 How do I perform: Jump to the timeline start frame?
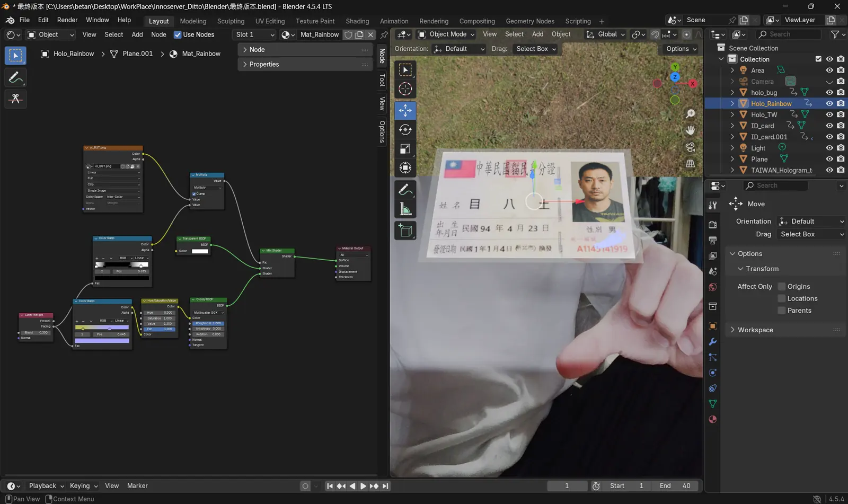tap(330, 486)
